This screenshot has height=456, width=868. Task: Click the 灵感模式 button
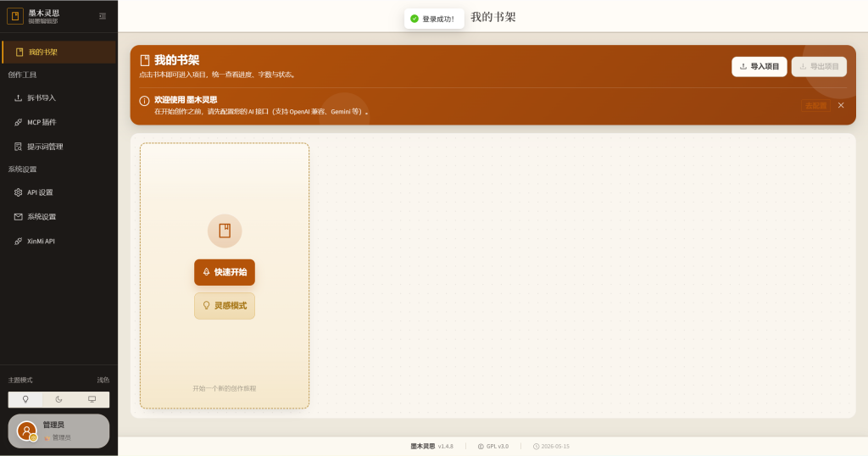(224, 306)
